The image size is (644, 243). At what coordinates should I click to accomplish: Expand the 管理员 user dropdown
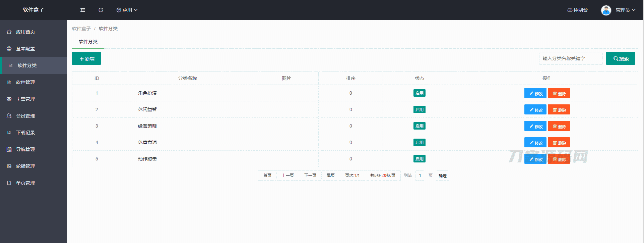(x=626, y=10)
